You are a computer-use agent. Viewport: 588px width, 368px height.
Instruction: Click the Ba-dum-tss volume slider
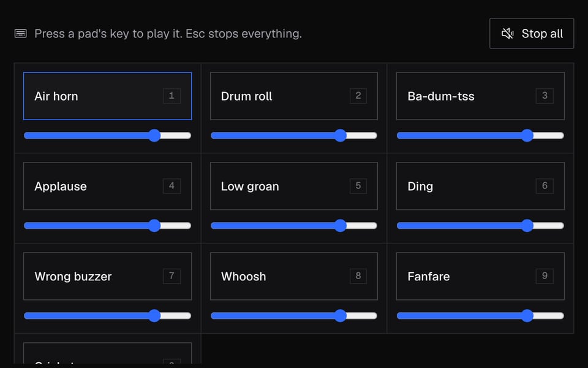click(480, 136)
